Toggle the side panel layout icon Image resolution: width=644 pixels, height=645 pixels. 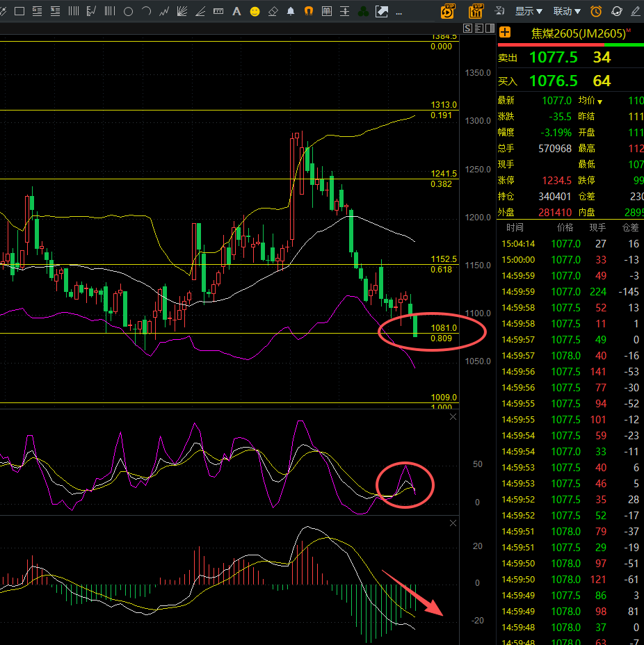pos(490,28)
